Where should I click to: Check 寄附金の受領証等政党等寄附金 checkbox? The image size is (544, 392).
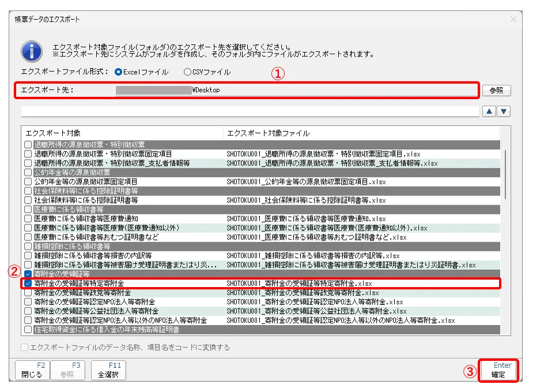(x=28, y=293)
